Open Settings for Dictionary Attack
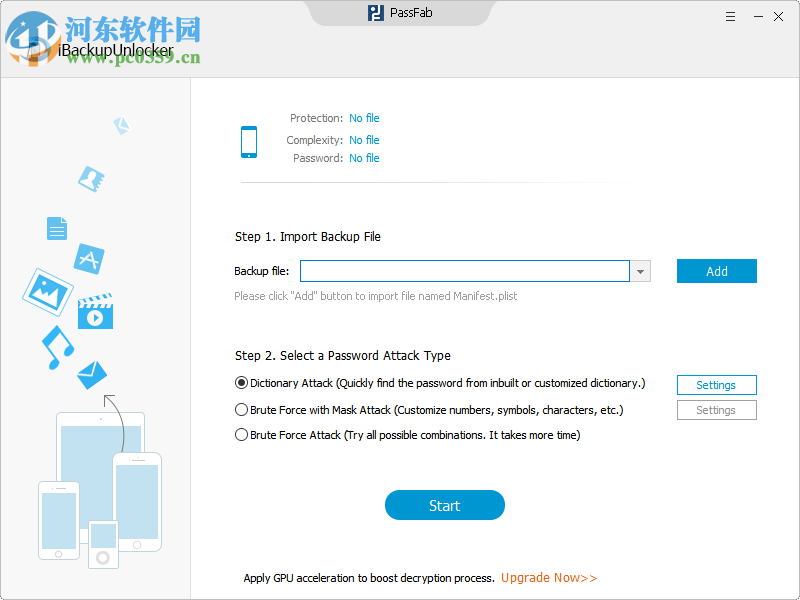800x600 pixels. [x=716, y=384]
